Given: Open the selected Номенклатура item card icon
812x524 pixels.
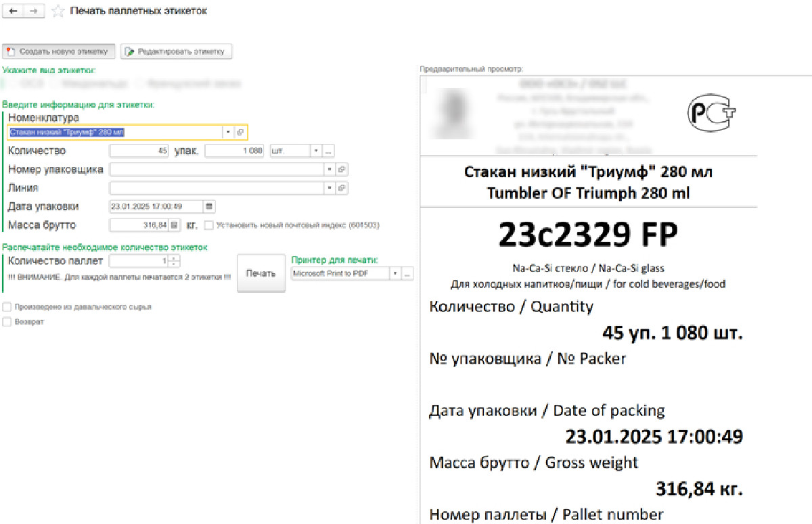Looking at the screenshot, I should point(240,132).
